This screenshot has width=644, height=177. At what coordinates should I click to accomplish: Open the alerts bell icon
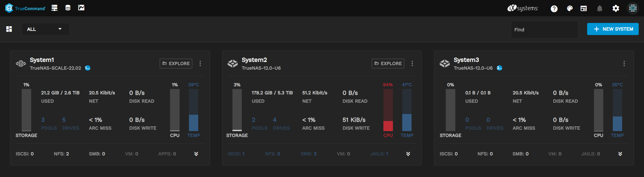[x=600, y=9]
